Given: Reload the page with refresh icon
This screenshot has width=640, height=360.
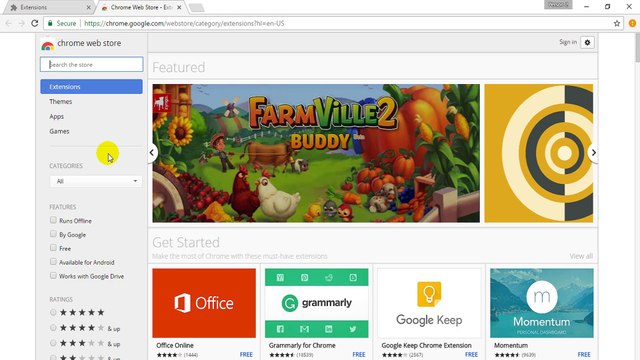Looking at the screenshot, I should click(35, 24).
